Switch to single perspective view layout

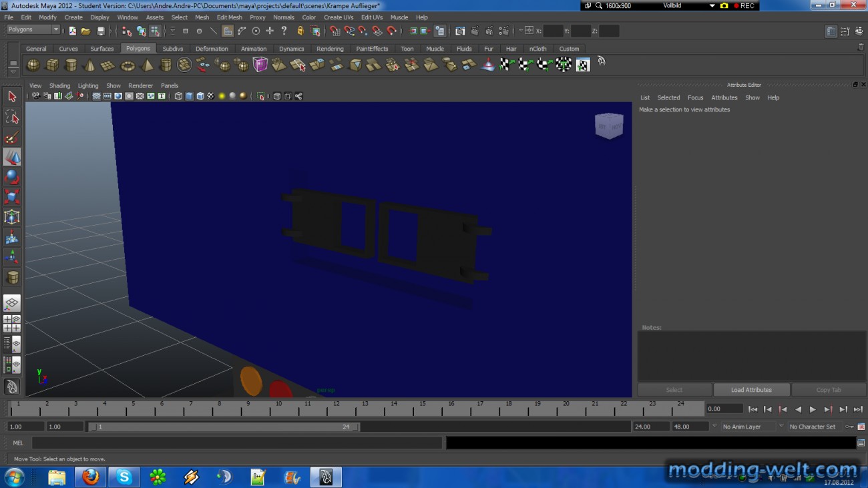point(11,304)
